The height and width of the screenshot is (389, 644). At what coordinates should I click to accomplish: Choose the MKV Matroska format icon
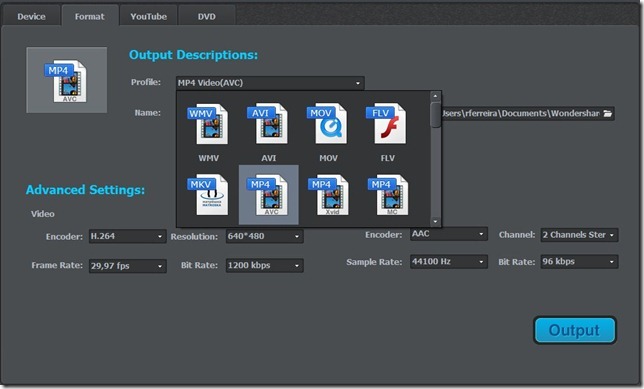pos(208,195)
